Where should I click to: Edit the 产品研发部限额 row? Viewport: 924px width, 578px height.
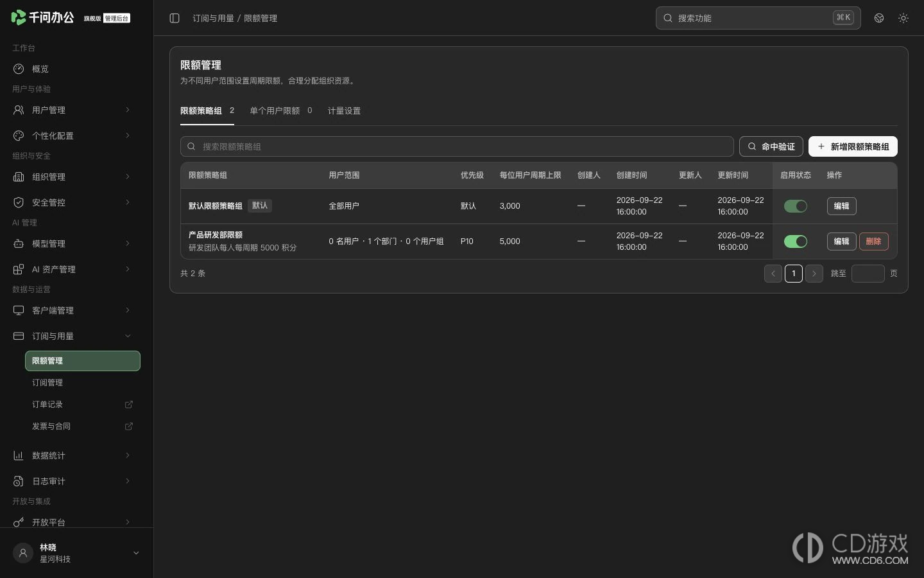841,241
